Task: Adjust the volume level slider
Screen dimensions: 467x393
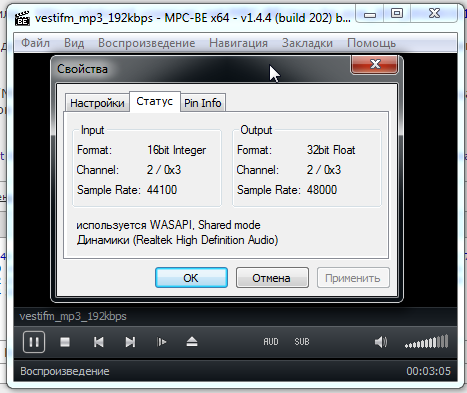Action: (x=426, y=342)
